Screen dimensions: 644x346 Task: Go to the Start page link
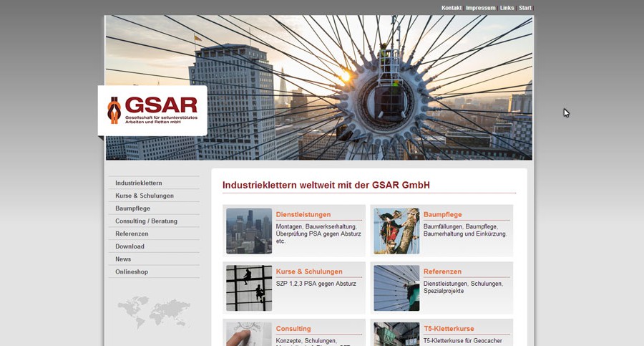[x=525, y=8]
